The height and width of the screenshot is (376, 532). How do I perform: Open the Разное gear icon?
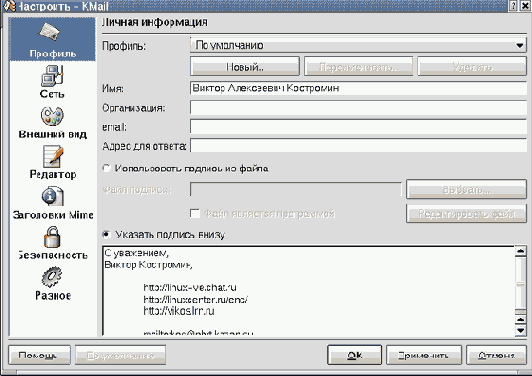[x=52, y=277]
